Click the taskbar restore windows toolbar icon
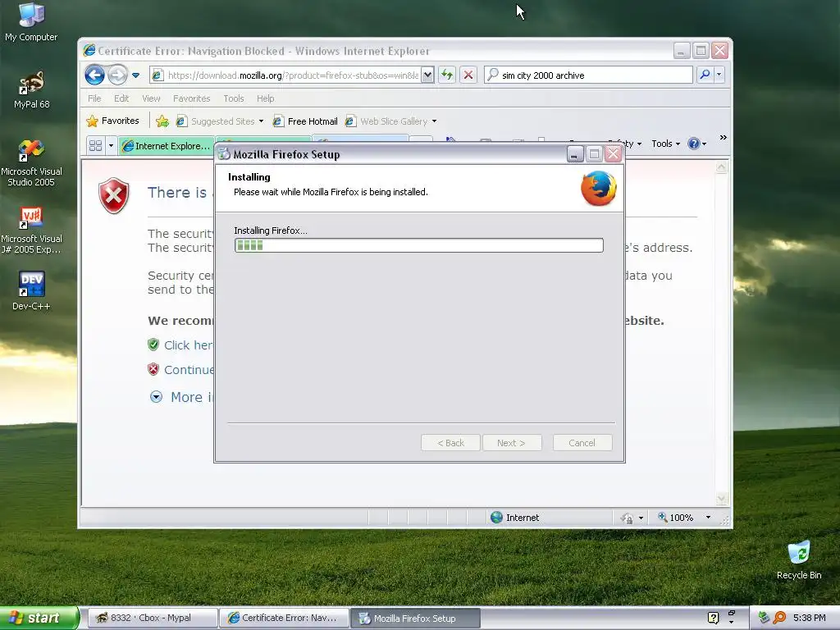 pos(731,612)
